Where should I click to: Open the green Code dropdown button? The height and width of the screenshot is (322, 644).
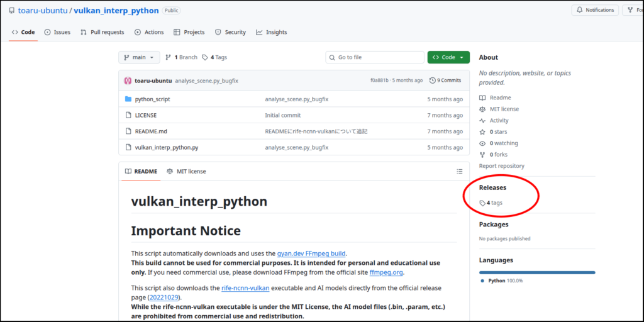pos(448,57)
